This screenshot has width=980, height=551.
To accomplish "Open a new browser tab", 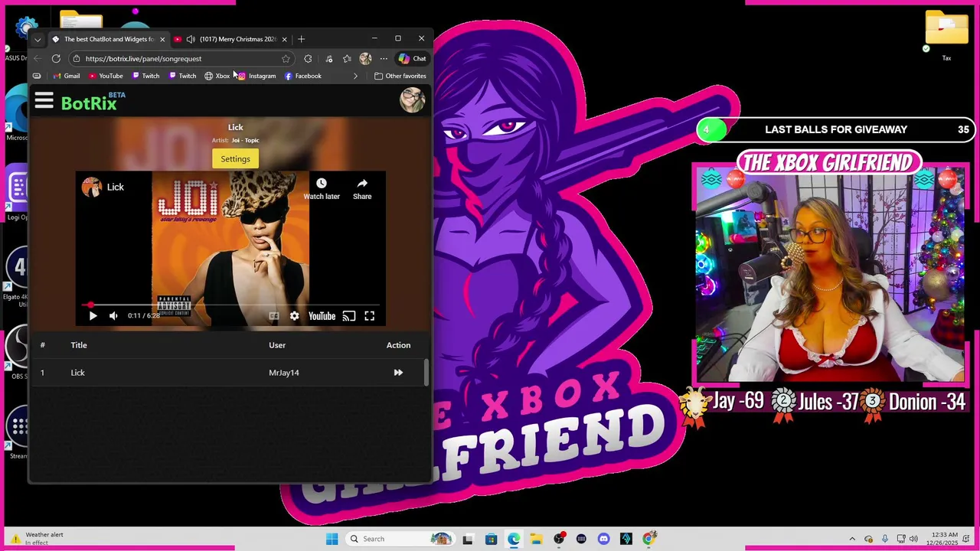I will coord(301,39).
